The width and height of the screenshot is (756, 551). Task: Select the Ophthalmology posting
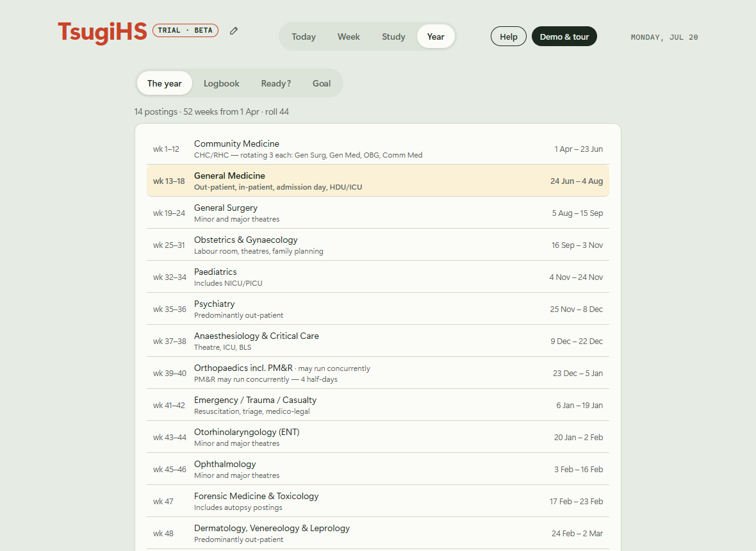[378, 470]
